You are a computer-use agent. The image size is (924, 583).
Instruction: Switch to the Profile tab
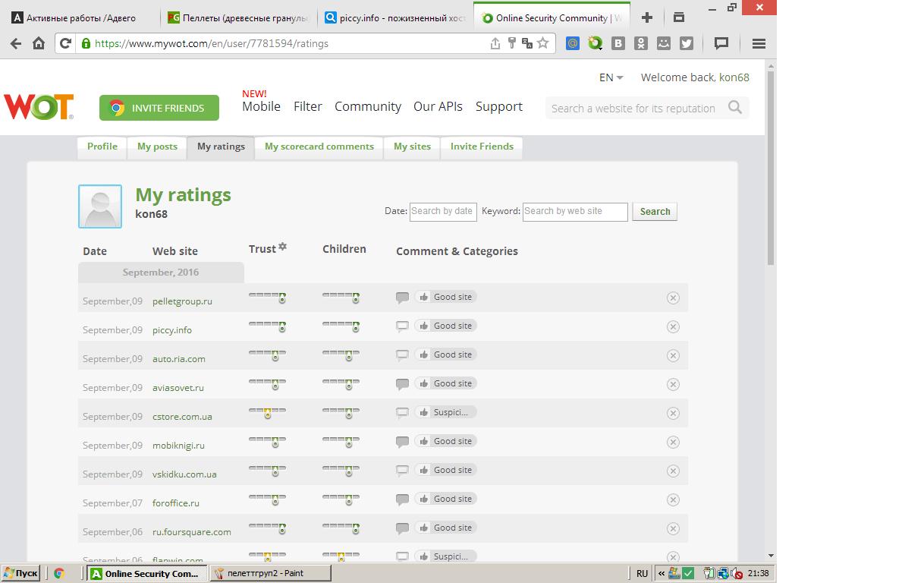point(102,147)
